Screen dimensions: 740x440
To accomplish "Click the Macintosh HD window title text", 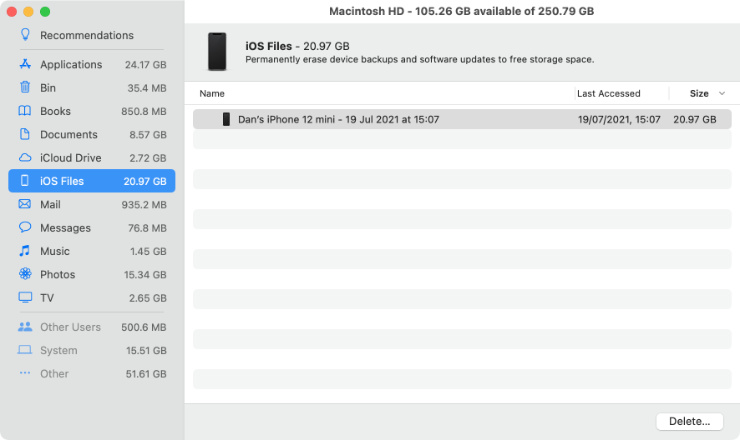I will [x=462, y=11].
